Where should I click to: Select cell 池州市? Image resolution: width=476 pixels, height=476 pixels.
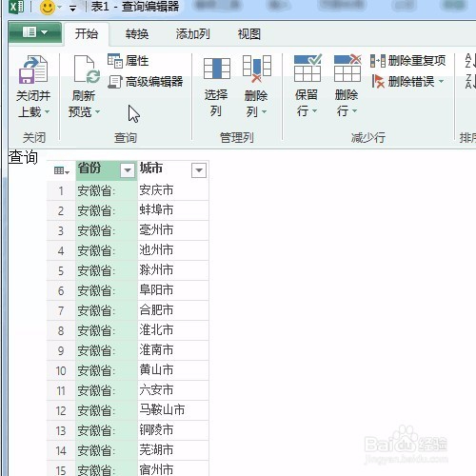173,250
